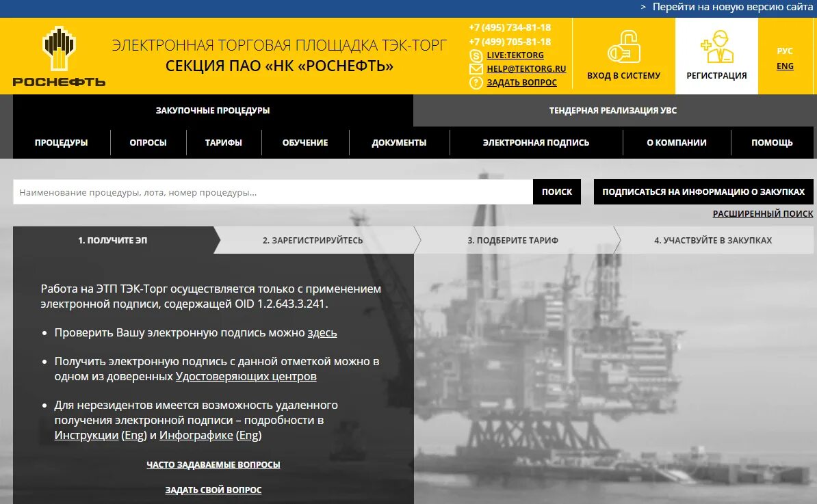Open the ОПРОСЫ menu
This screenshot has height=504, width=817.
(148, 143)
